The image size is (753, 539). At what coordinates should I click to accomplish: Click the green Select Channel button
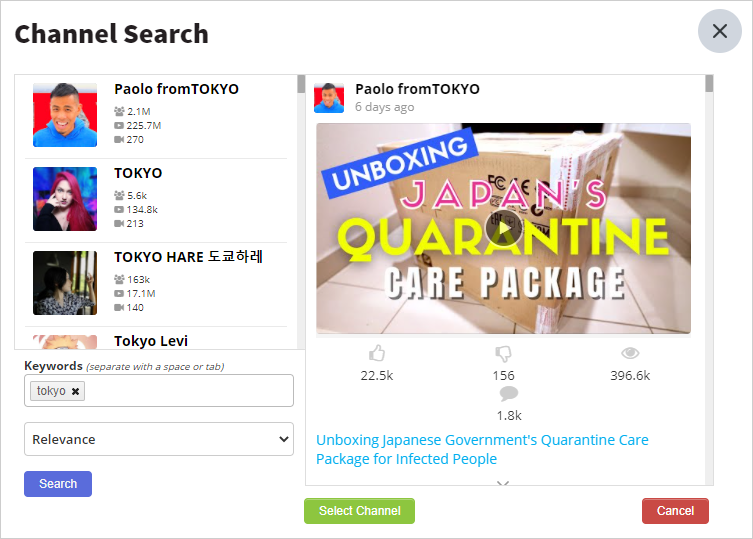[359, 511]
